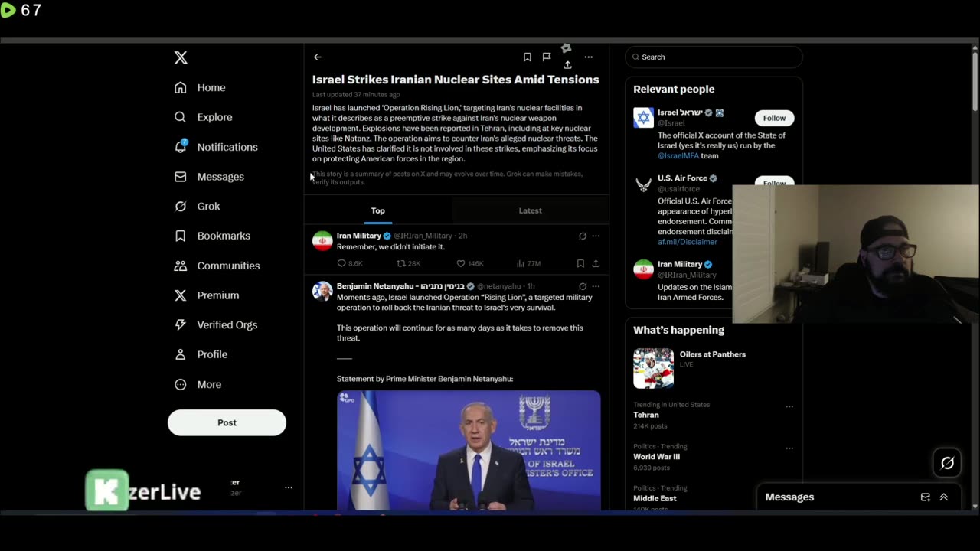
Task: Click the white Post button
Action: pos(227,422)
